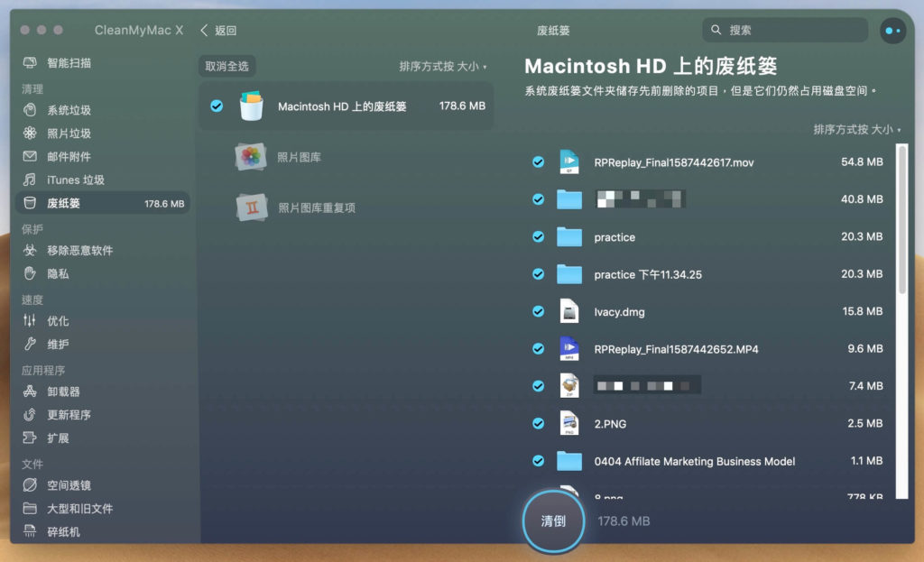
Task: Click 178.6 MB total beside 清倒
Action: [x=624, y=521]
